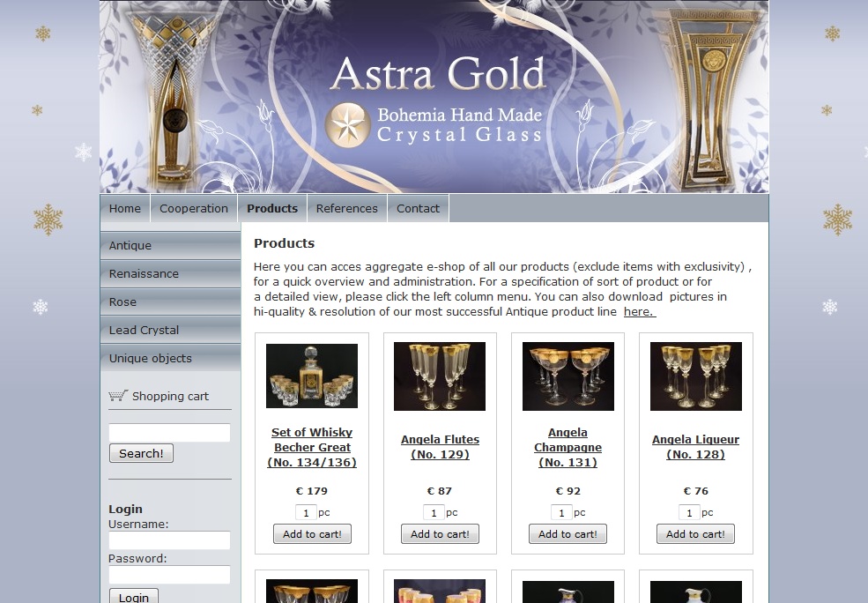This screenshot has width=868, height=603.
Task: Click the Astra Gold star logo
Action: tap(347, 125)
